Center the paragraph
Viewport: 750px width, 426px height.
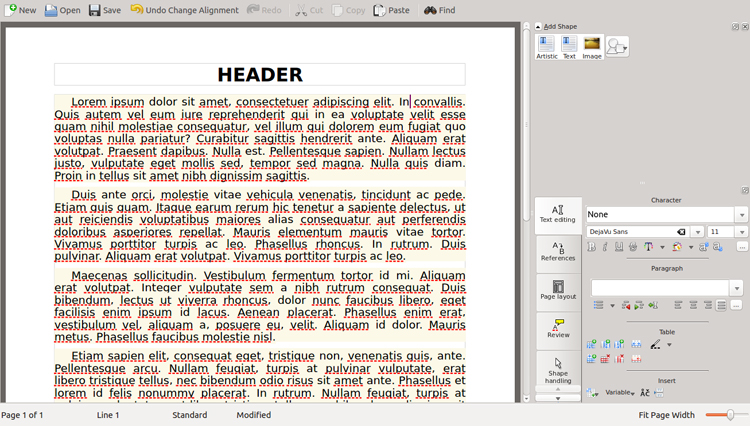[693, 305]
